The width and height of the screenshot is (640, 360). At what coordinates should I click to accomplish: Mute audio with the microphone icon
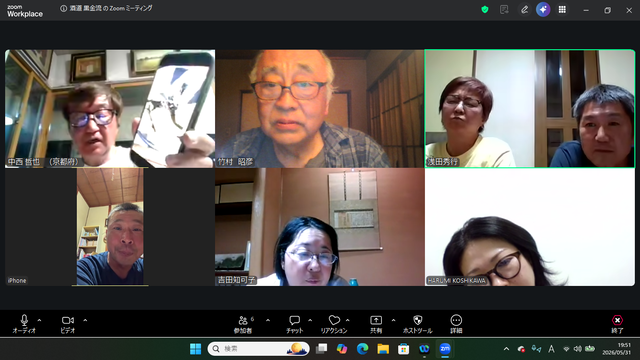click(24, 324)
